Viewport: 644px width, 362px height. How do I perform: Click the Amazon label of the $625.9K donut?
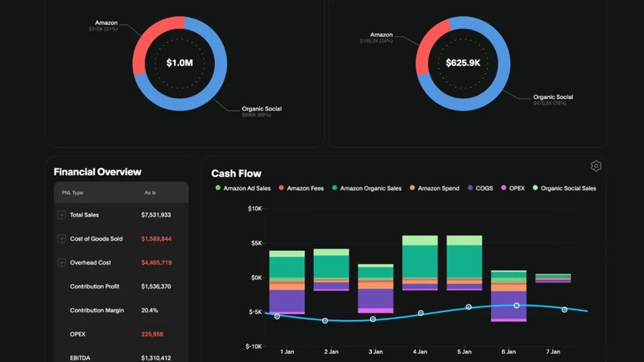pyautogui.click(x=381, y=35)
